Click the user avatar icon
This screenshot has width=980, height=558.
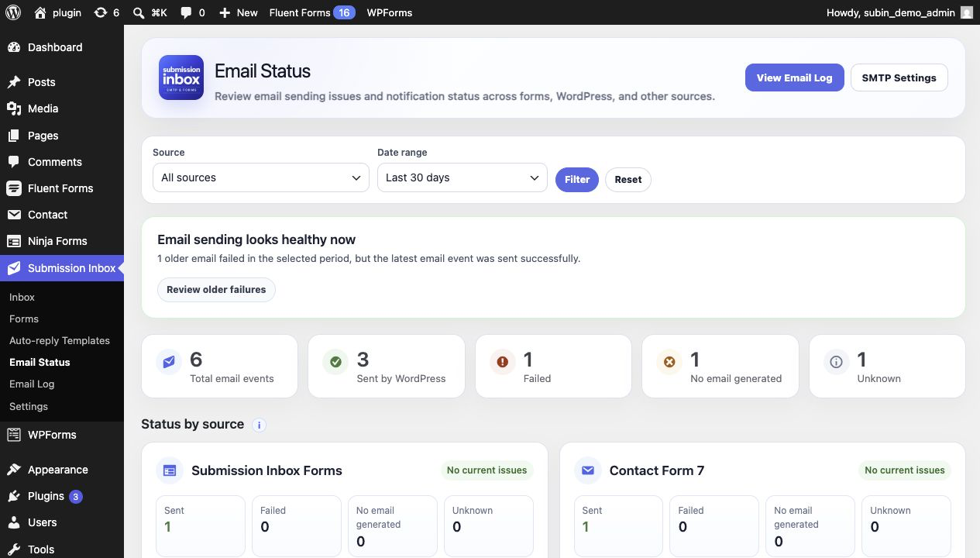[x=966, y=12]
